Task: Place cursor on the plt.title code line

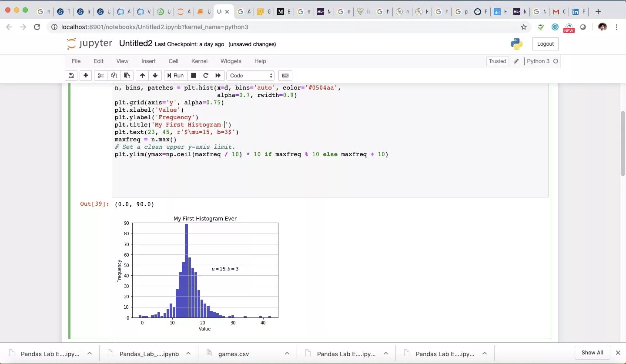Action: [x=173, y=125]
